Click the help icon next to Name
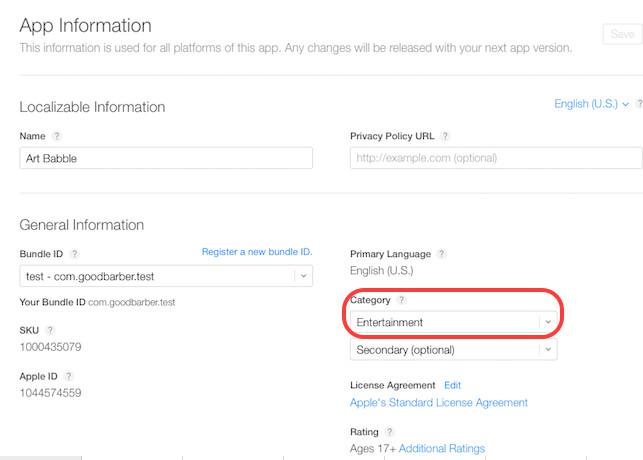Viewport: 643px width, 460px height. (x=57, y=136)
